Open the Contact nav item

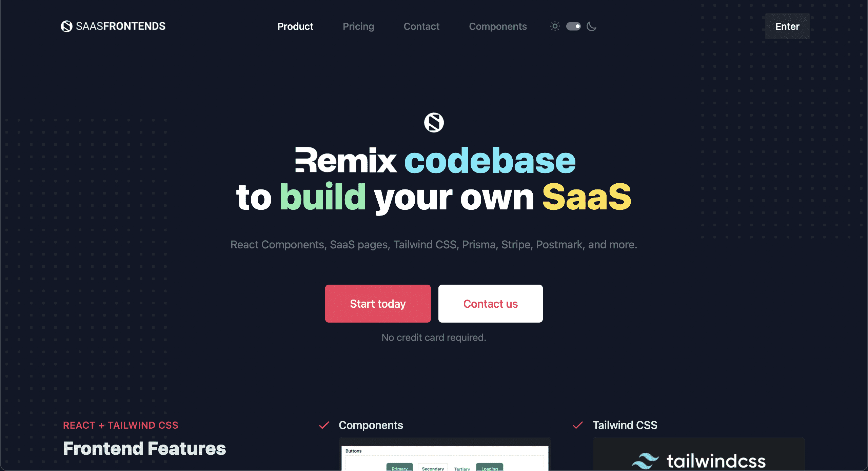click(421, 26)
